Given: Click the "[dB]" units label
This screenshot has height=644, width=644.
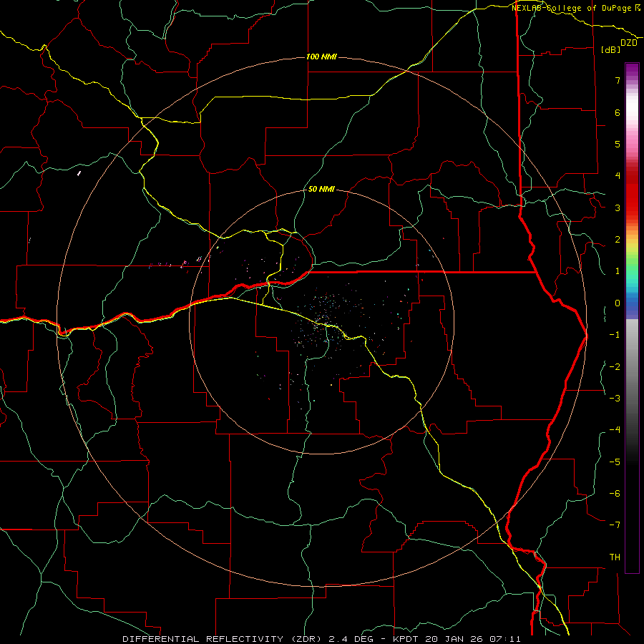Looking at the screenshot, I should tap(610, 49).
